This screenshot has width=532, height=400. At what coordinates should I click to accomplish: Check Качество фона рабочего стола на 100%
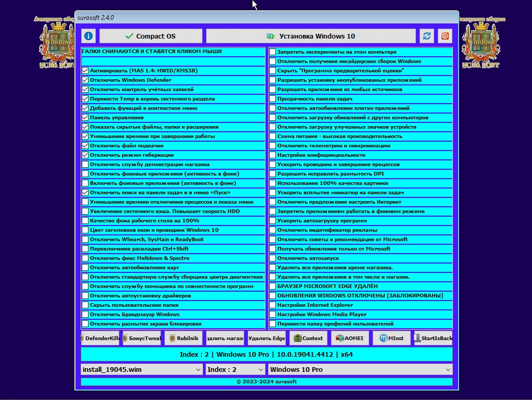coord(85,221)
